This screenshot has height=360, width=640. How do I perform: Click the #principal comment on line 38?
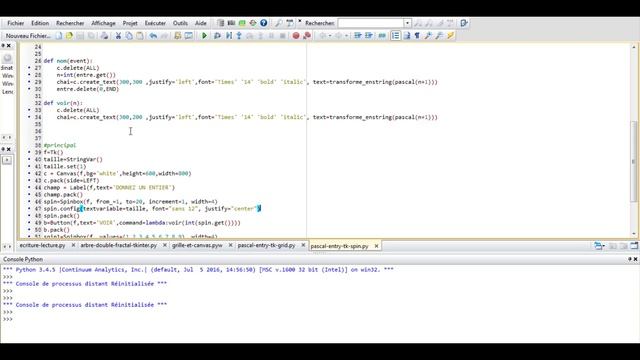[60, 145]
